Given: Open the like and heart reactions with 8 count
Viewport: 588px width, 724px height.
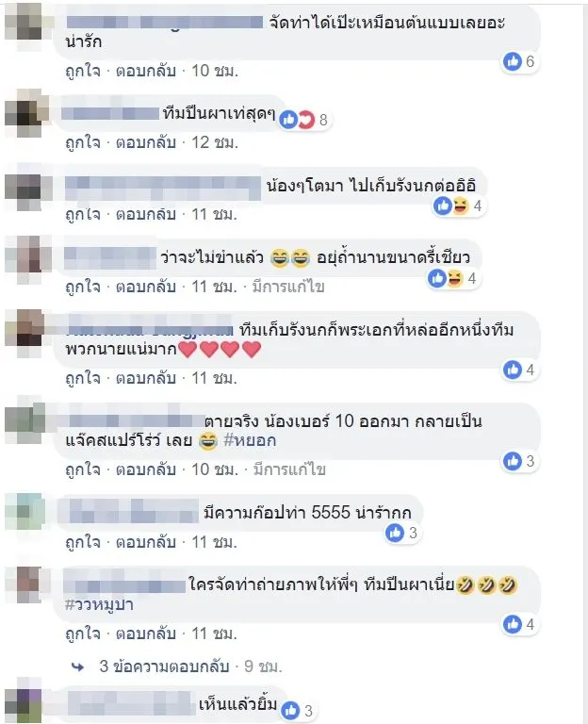Looking at the screenshot, I should (x=304, y=120).
